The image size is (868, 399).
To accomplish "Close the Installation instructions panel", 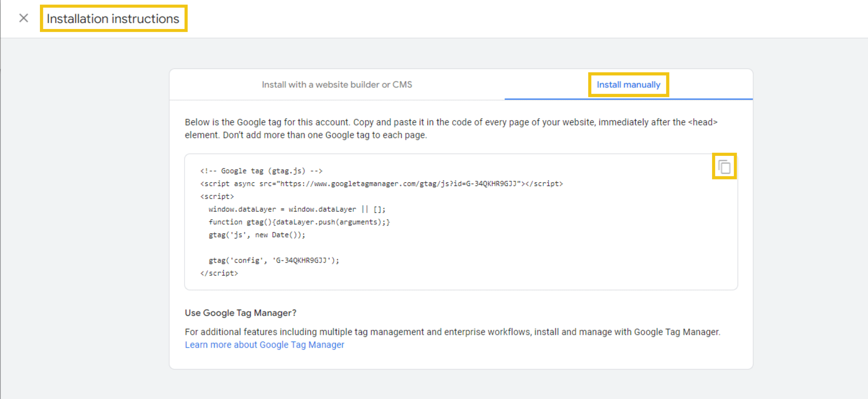I will [24, 18].
